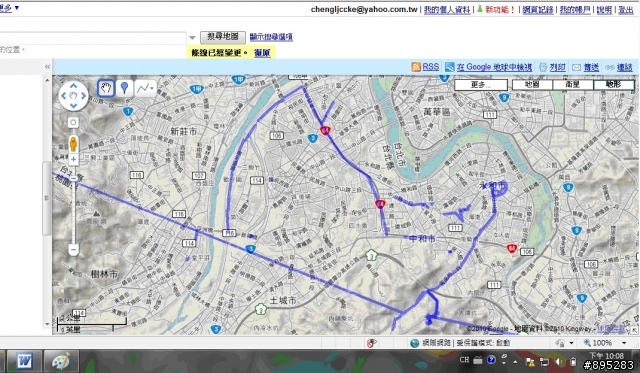640x373 pixels.
Task: Click the map search input field
Action: click(93, 38)
